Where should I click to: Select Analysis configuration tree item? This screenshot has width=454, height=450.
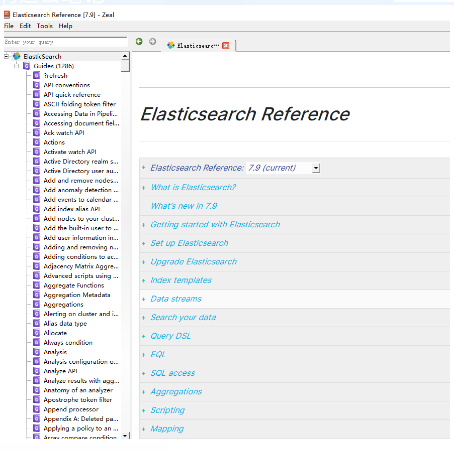click(81, 362)
